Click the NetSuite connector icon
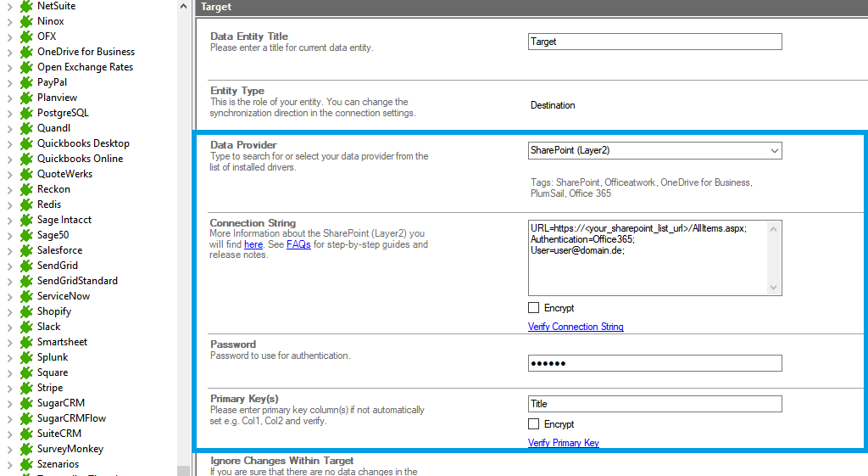The height and width of the screenshot is (476, 868). pyautogui.click(x=26, y=6)
